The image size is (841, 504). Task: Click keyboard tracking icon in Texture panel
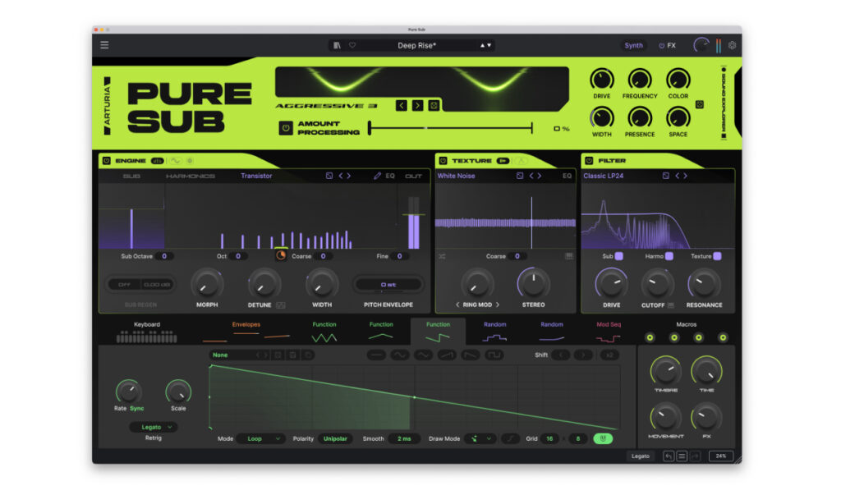(x=569, y=256)
